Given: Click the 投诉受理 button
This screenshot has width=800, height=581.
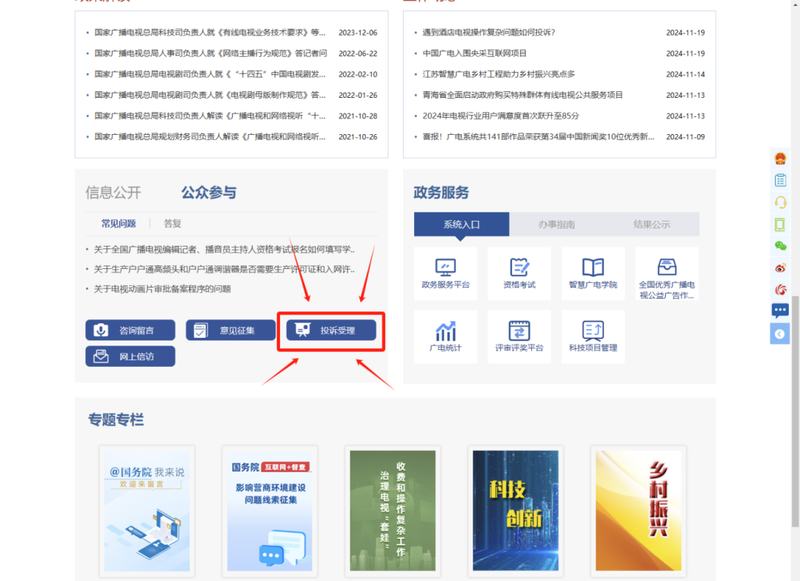Looking at the screenshot, I should coord(331,330).
